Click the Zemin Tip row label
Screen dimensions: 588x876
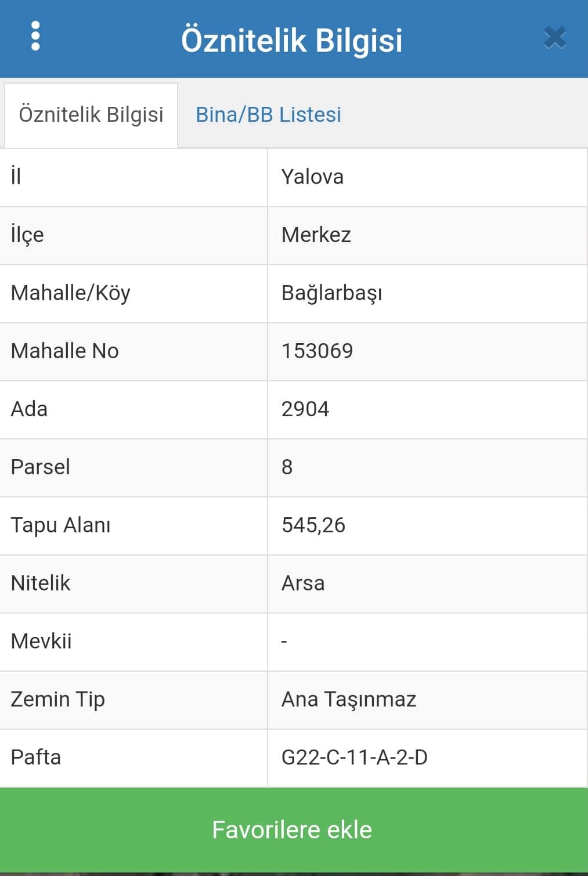58,700
